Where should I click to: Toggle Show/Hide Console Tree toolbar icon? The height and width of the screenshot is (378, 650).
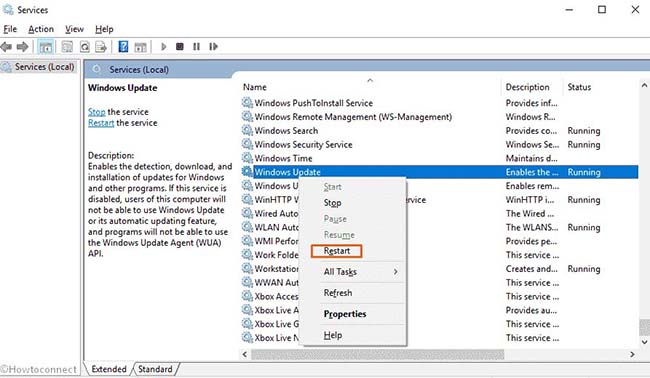(x=45, y=46)
